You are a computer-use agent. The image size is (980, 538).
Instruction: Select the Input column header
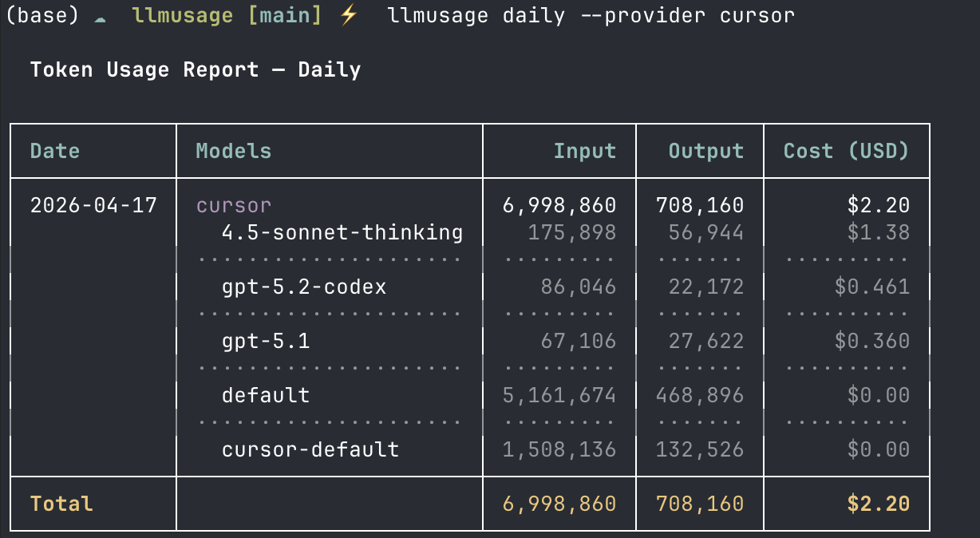(x=585, y=151)
